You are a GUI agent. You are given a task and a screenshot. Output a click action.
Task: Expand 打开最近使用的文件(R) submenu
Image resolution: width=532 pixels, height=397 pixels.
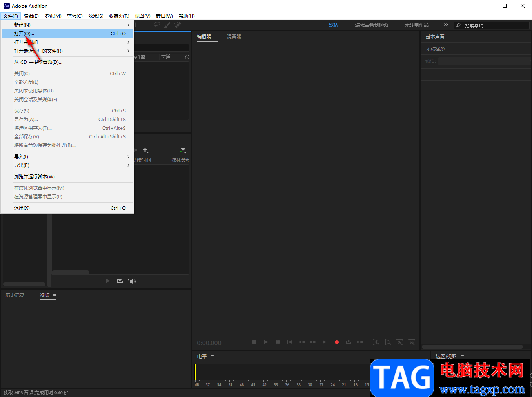(x=67, y=51)
